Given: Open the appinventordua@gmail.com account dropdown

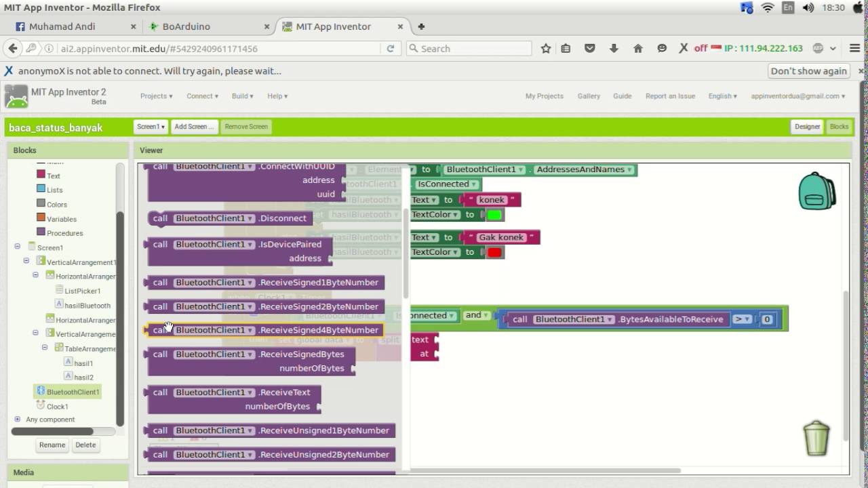Looking at the screenshot, I should click(797, 96).
